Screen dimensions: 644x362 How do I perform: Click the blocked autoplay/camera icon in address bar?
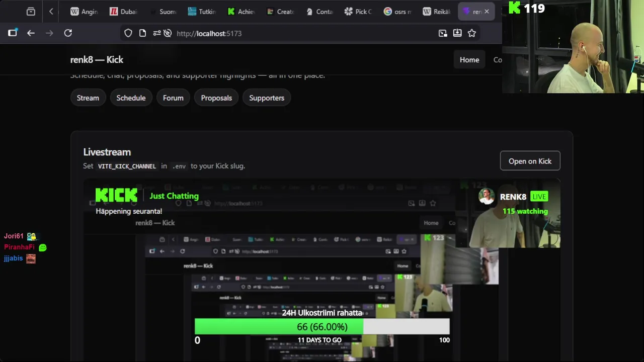pos(168,33)
